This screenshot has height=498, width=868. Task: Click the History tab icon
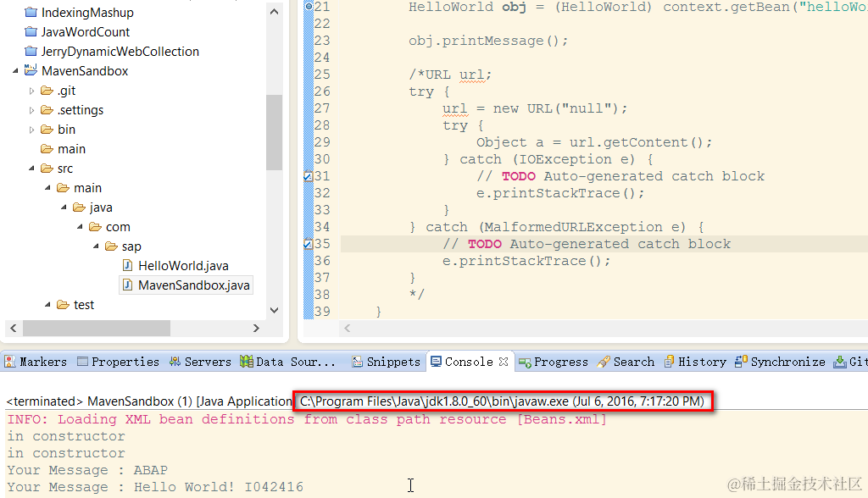(x=670, y=362)
